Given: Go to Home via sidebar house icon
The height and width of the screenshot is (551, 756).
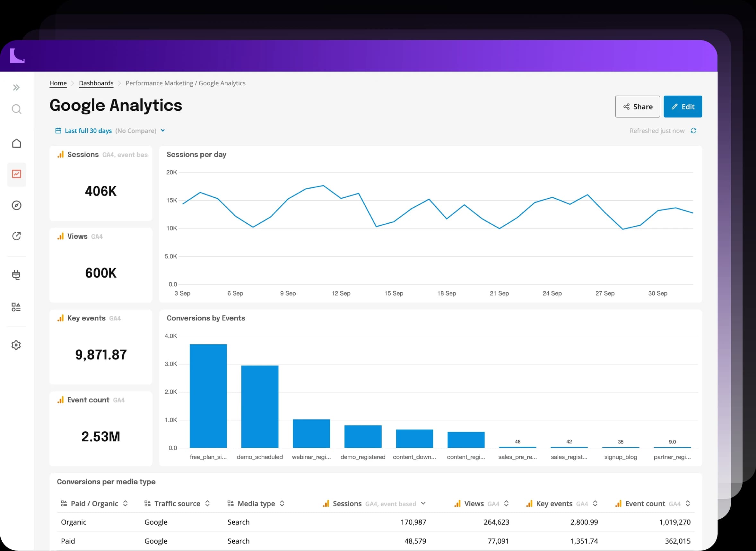Looking at the screenshot, I should 16,143.
